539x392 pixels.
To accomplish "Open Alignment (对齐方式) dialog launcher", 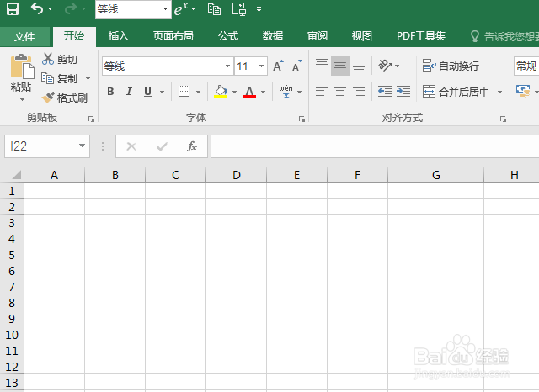I will [504, 119].
